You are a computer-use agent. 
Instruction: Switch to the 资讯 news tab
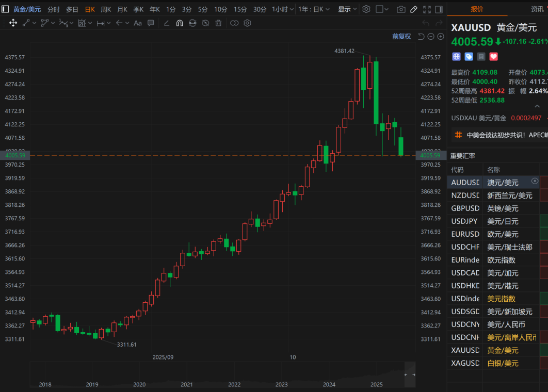538,9
